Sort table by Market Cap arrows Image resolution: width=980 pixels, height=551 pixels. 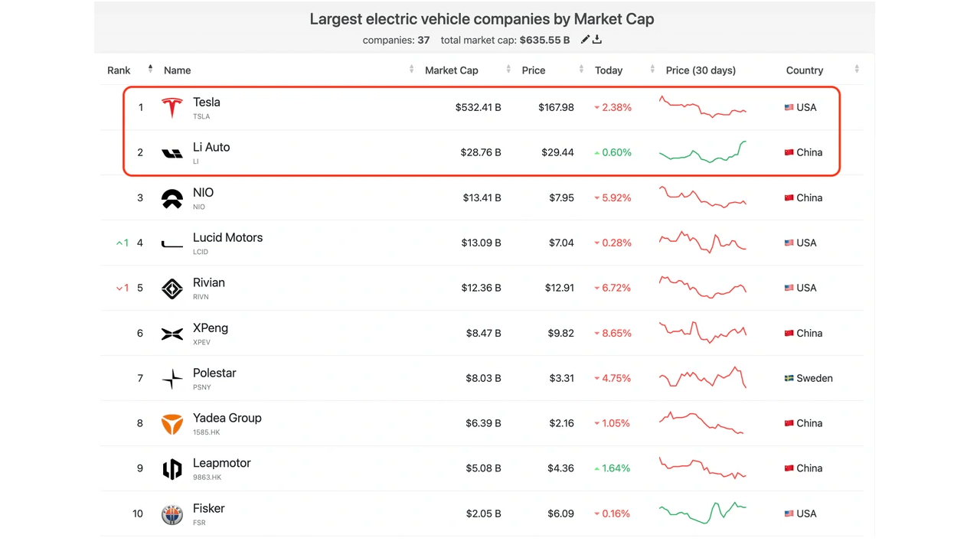tap(508, 70)
